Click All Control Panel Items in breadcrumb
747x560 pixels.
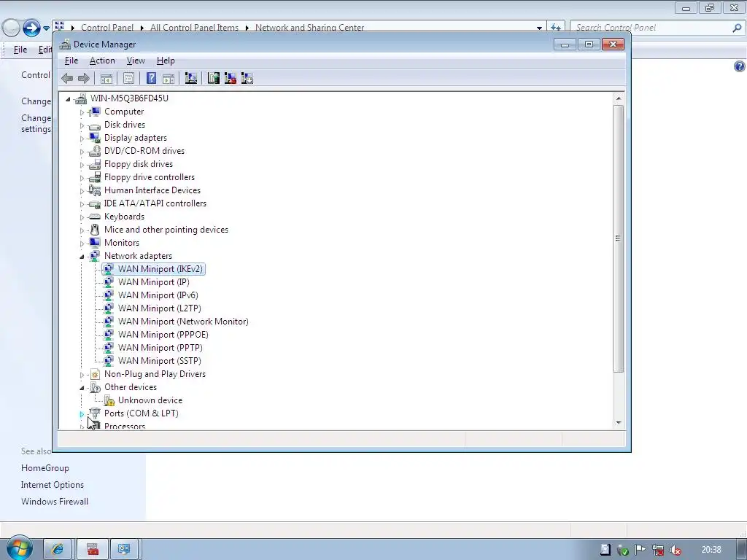[x=194, y=28]
